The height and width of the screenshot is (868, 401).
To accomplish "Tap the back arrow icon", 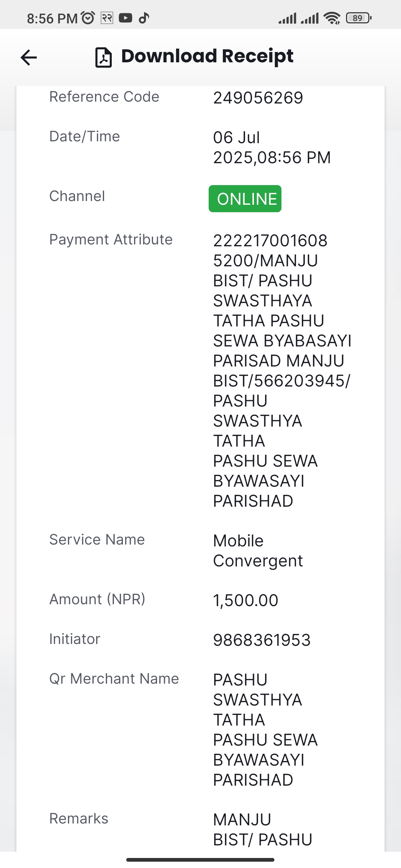I will pos(29,57).
